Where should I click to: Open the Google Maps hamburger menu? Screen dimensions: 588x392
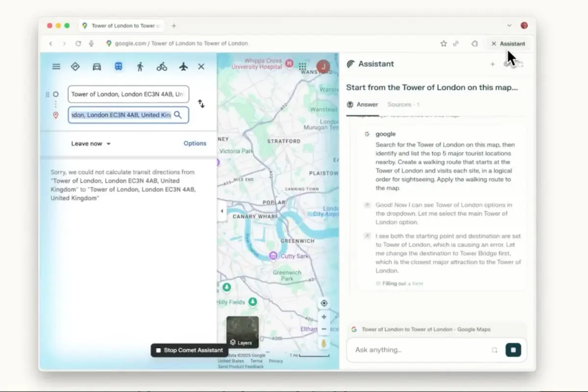click(x=56, y=66)
